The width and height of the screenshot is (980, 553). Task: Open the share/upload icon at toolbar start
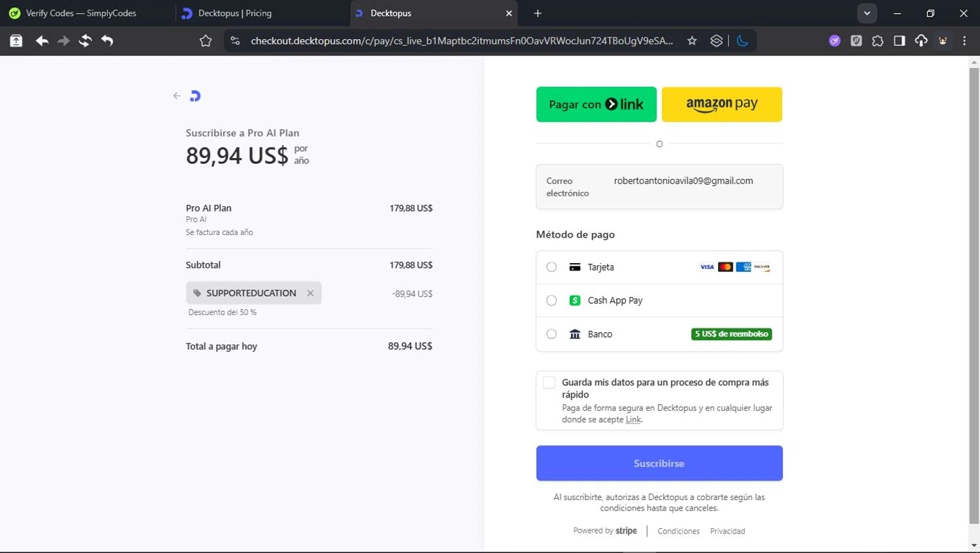[16, 41]
